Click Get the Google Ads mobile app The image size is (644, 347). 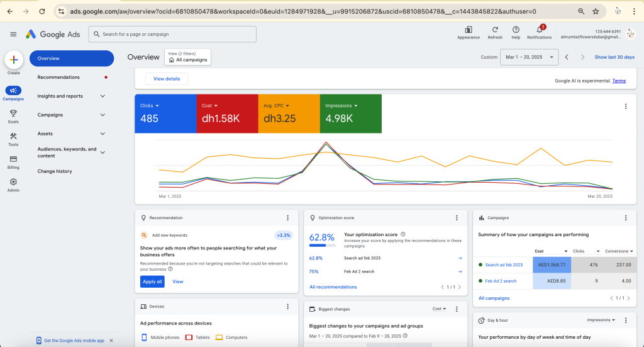[74, 341]
